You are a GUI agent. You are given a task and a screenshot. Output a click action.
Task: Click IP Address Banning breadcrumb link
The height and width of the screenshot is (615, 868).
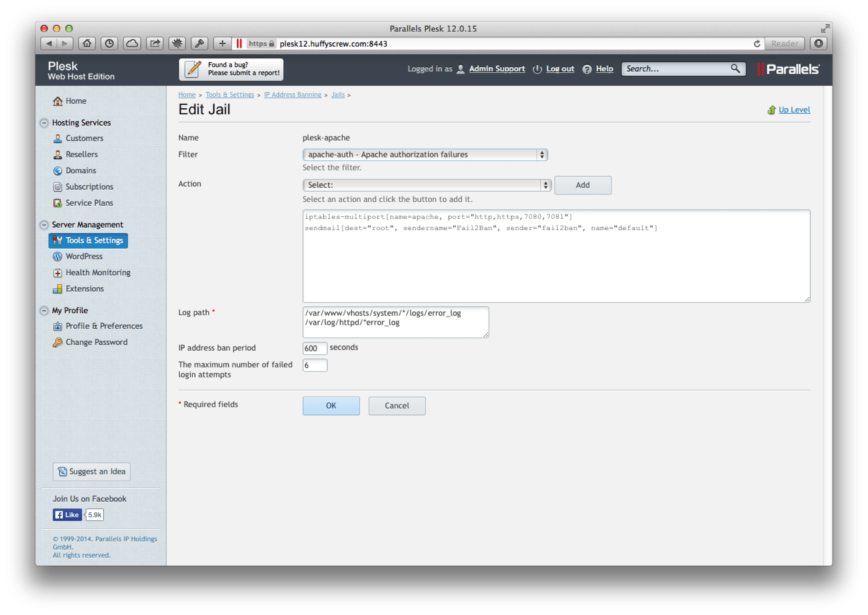point(292,95)
